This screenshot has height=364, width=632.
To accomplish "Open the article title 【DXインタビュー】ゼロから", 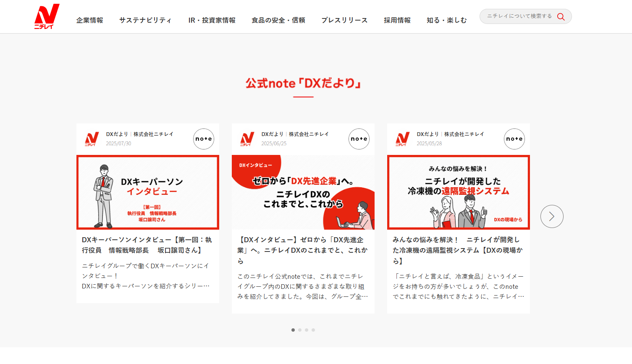I will [302, 250].
